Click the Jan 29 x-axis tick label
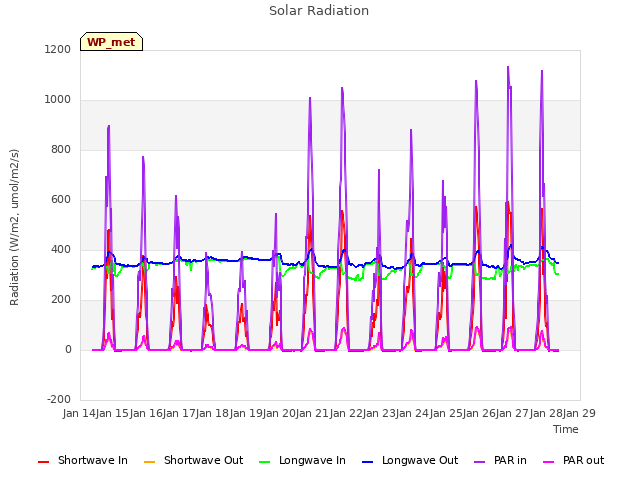 [x=579, y=413]
